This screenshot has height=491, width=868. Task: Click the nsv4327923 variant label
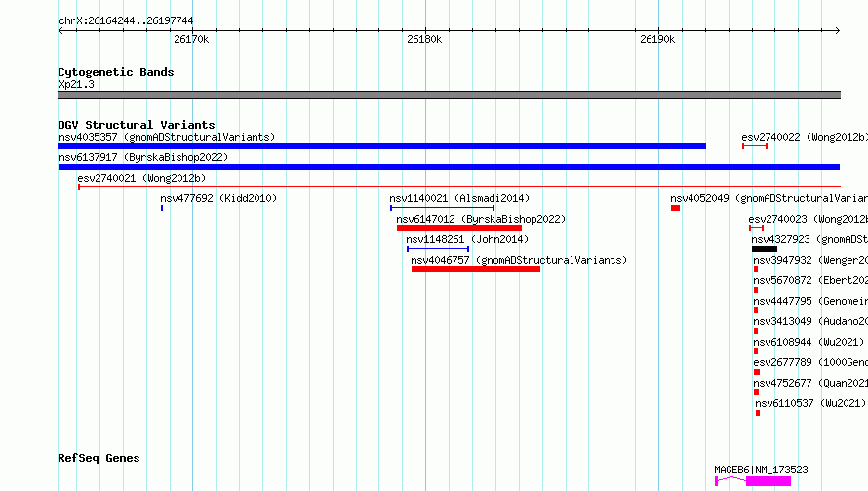[809, 239]
